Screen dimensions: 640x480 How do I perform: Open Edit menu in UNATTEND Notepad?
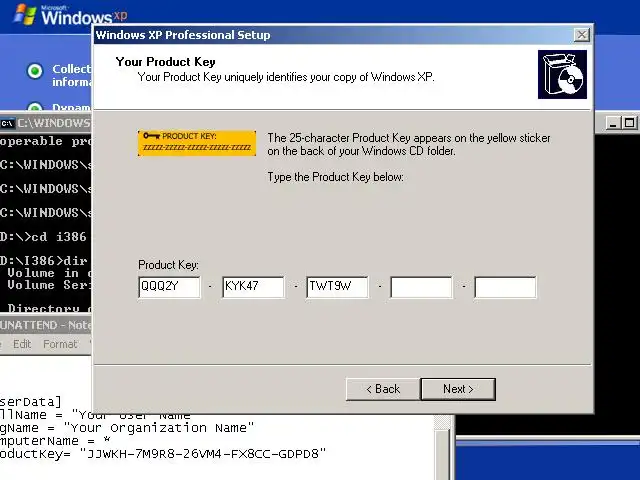coord(22,344)
